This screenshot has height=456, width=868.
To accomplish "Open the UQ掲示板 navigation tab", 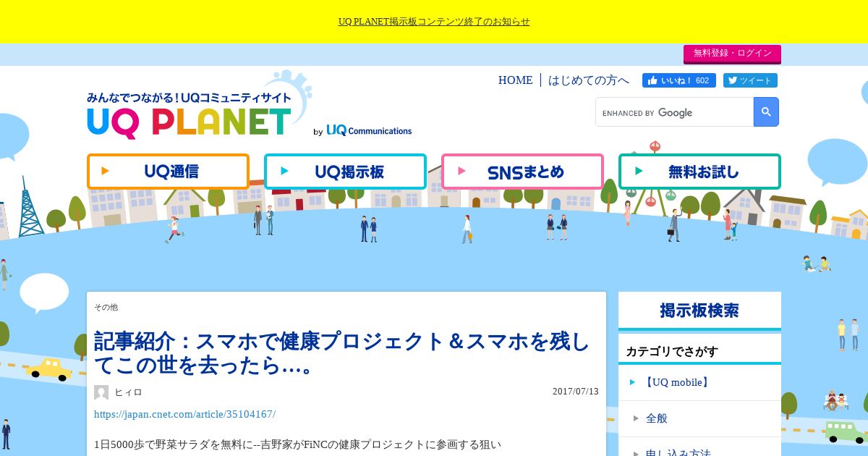I will pos(345,172).
